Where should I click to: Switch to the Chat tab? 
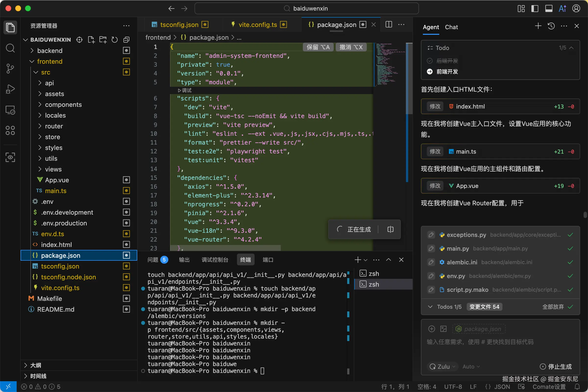point(451,27)
